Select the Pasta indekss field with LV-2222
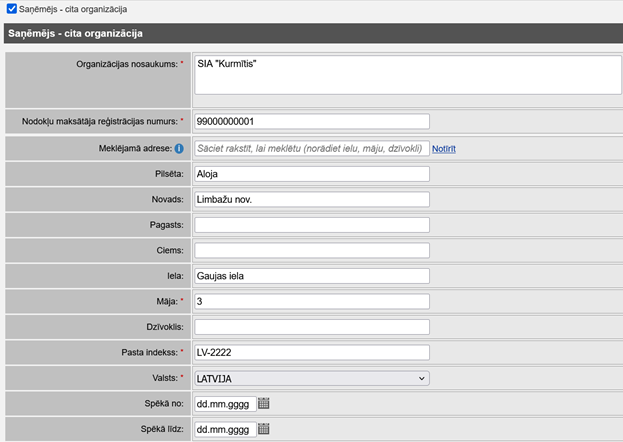This screenshot has width=623, height=442. pyautogui.click(x=312, y=352)
